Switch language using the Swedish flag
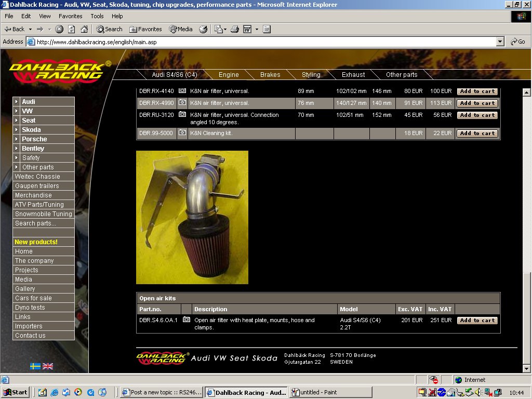The image size is (532, 399). point(35,366)
